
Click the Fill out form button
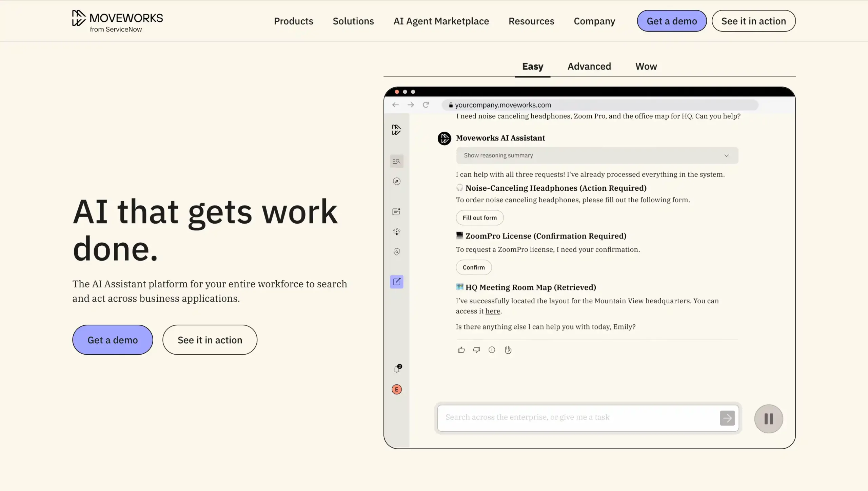[479, 218]
